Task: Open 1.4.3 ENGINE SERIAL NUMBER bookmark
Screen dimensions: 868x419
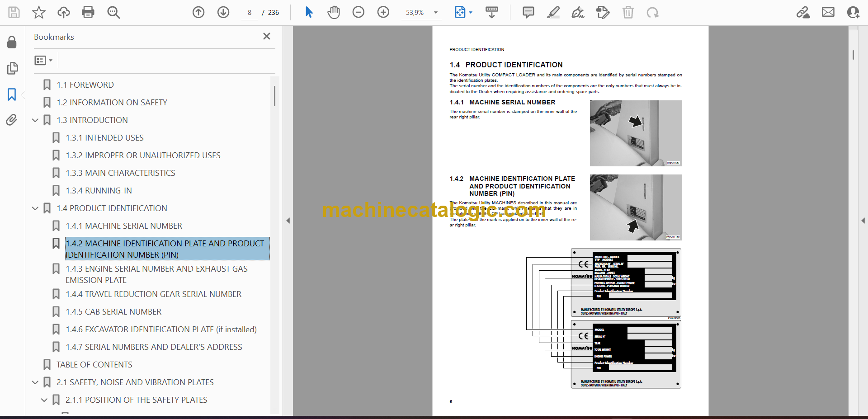Action: [156, 274]
